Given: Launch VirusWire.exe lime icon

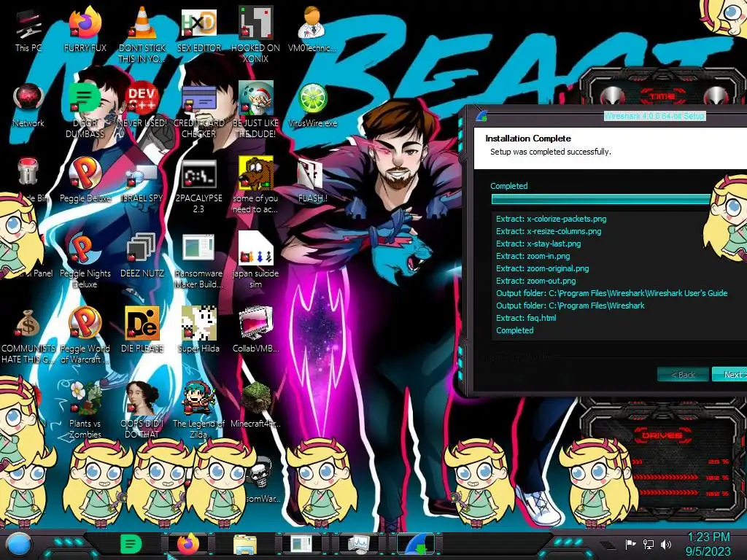Looking at the screenshot, I should point(312,105).
